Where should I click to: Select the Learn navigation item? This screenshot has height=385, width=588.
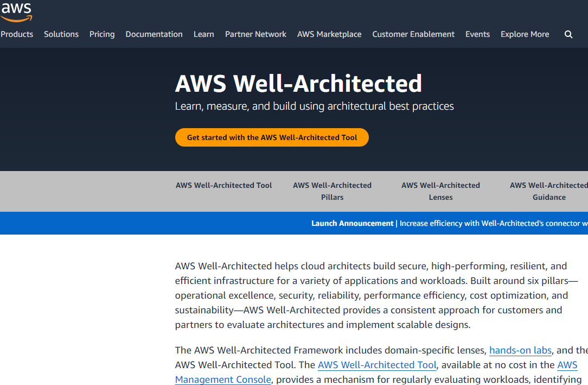pos(203,34)
